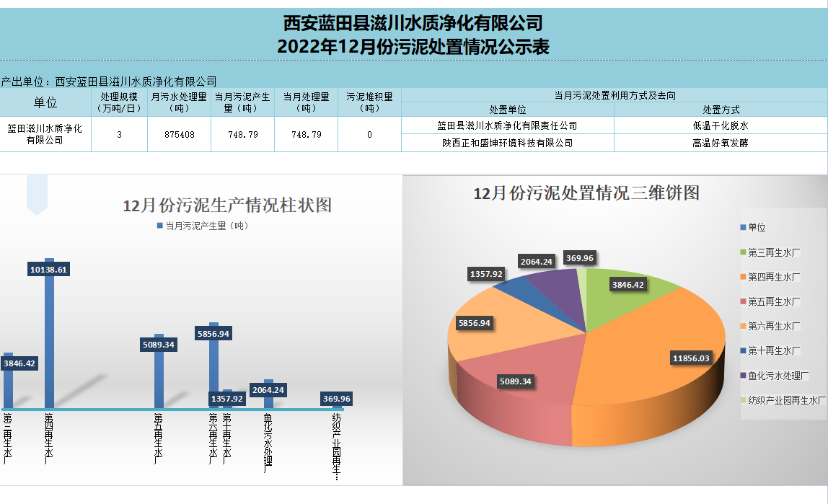Click the 陕西正和盛坤环境科技有限公司 cell
The height and width of the screenshot is (504, 828).
(x=507, y=143)
